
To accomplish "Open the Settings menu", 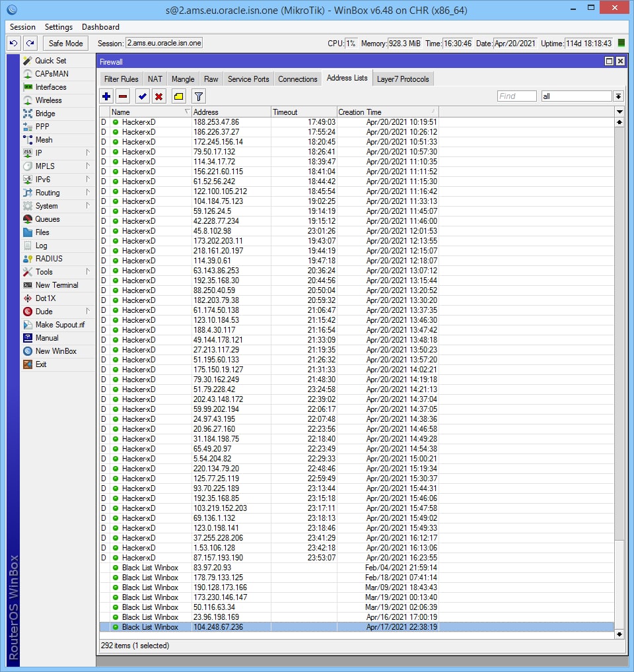I will click(59, 27).
